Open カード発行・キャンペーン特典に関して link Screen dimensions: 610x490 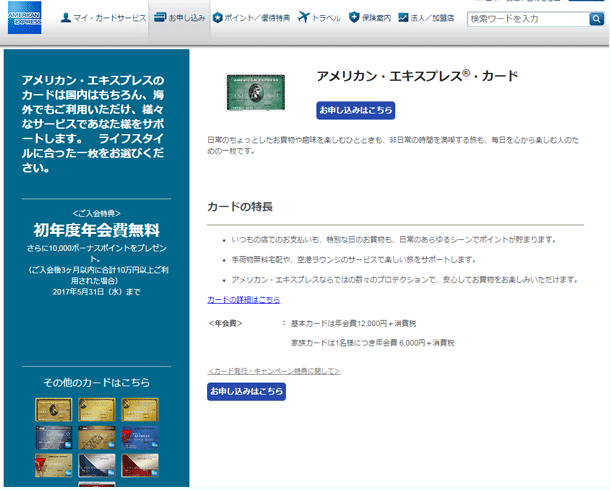[x=273, y=371]
